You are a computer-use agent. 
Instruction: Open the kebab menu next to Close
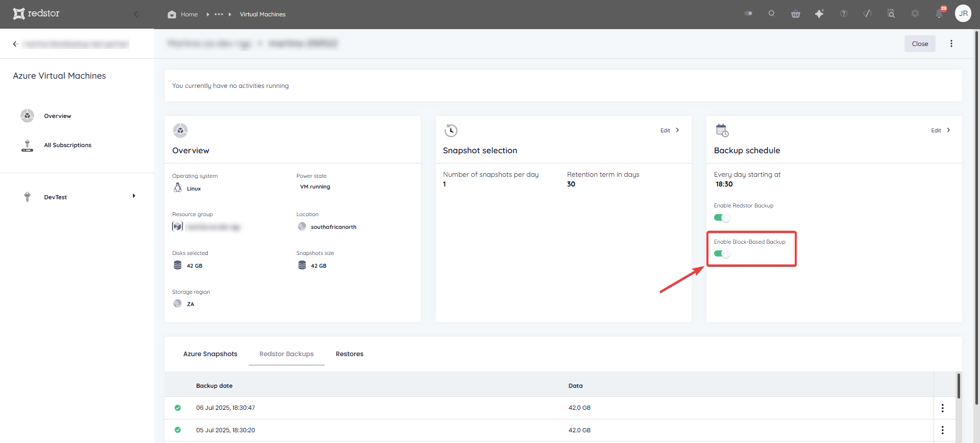(951, 44)
